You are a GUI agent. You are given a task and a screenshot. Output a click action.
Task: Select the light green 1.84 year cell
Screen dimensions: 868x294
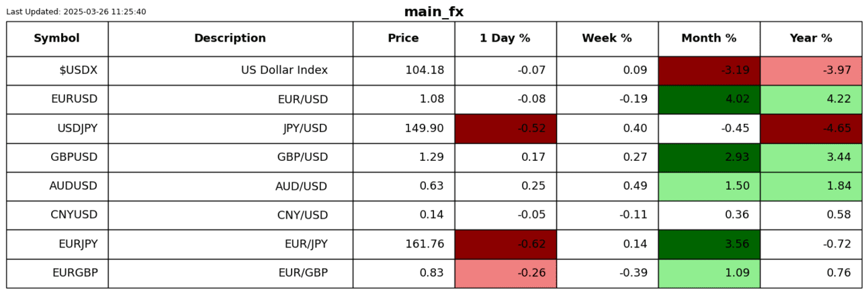point(811,186)
